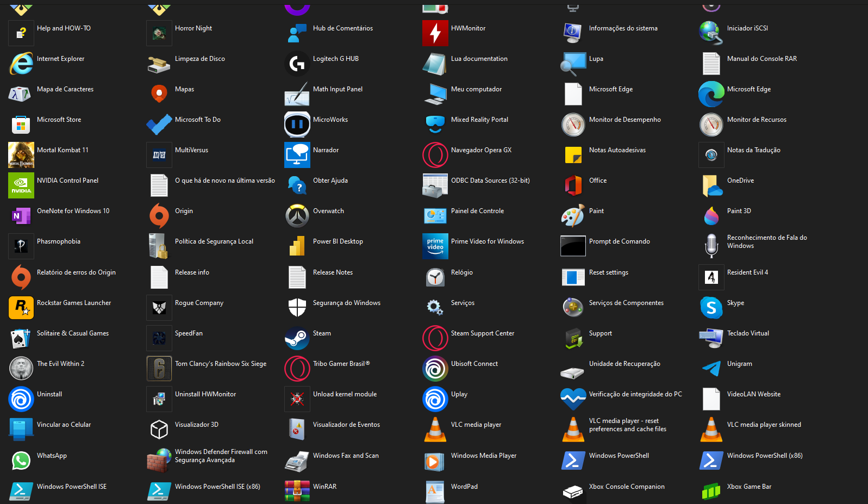Open the Microsoft To Do checkmark icon
This screenshot has width=868, height=504.
click(159, 125)
